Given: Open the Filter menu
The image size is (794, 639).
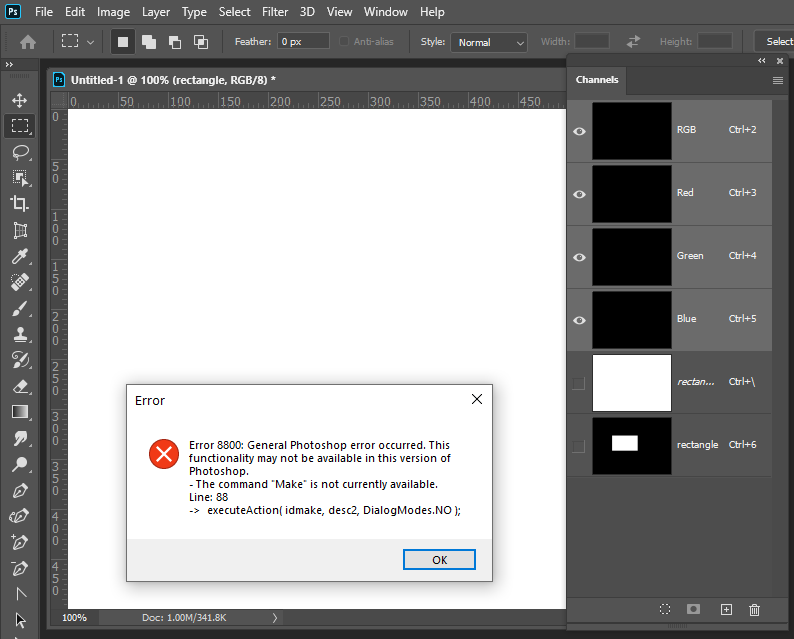Looking at the screenshot, I should (x=275, y=12).
